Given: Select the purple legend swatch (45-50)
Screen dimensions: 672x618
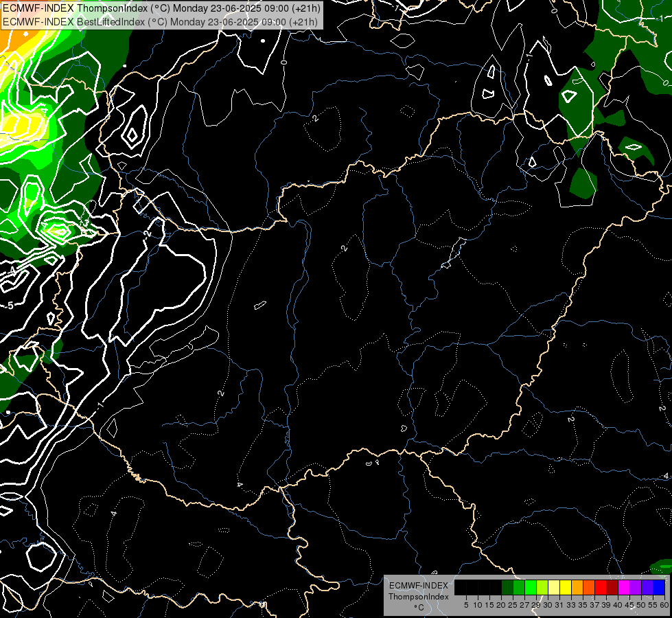Looking at the screenshot, I should click(x=636, y=587).
